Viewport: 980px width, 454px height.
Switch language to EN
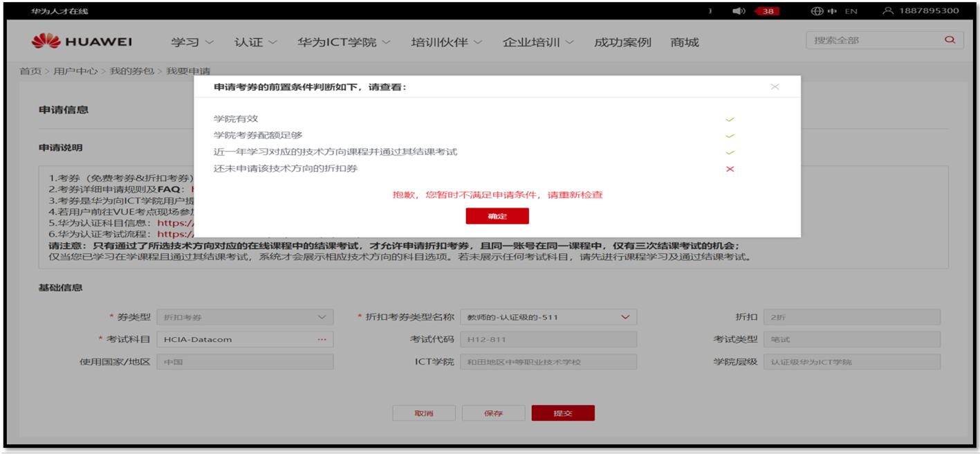coord(851,11)
